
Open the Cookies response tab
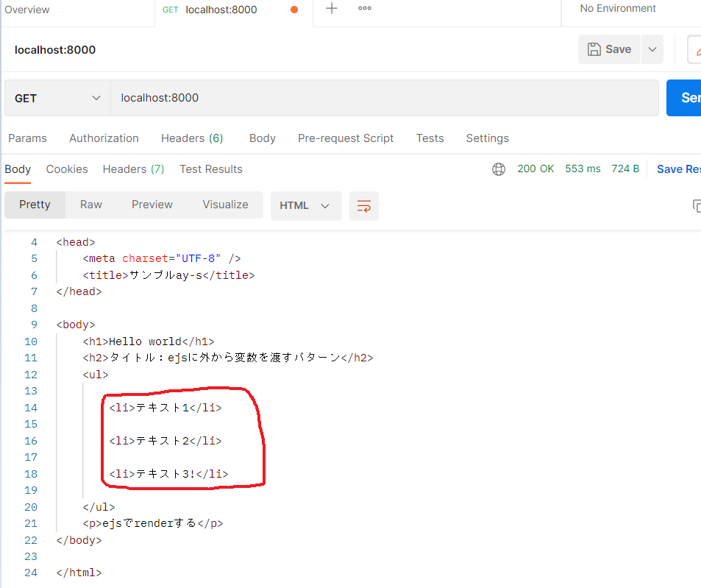click(x=66, y=169)
